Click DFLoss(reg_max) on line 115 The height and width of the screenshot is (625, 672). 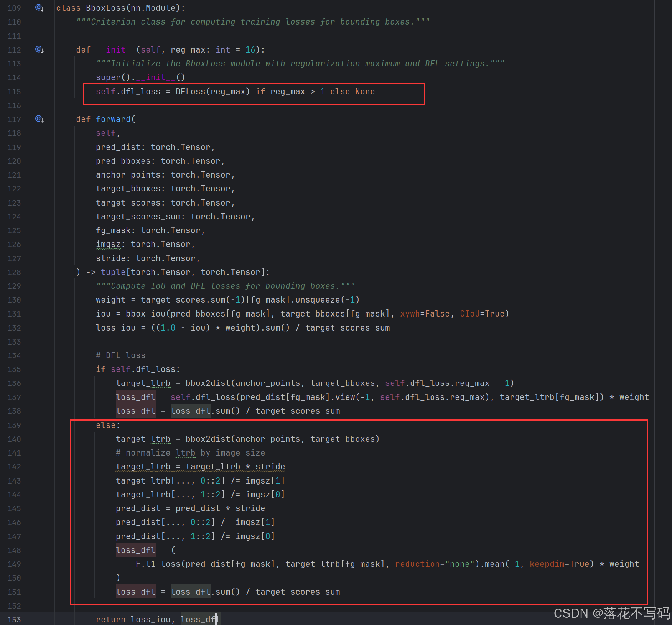pos(213,92)
